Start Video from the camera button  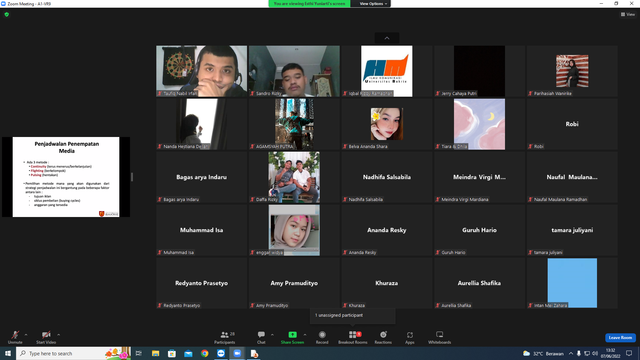click(x=46, y=337)
